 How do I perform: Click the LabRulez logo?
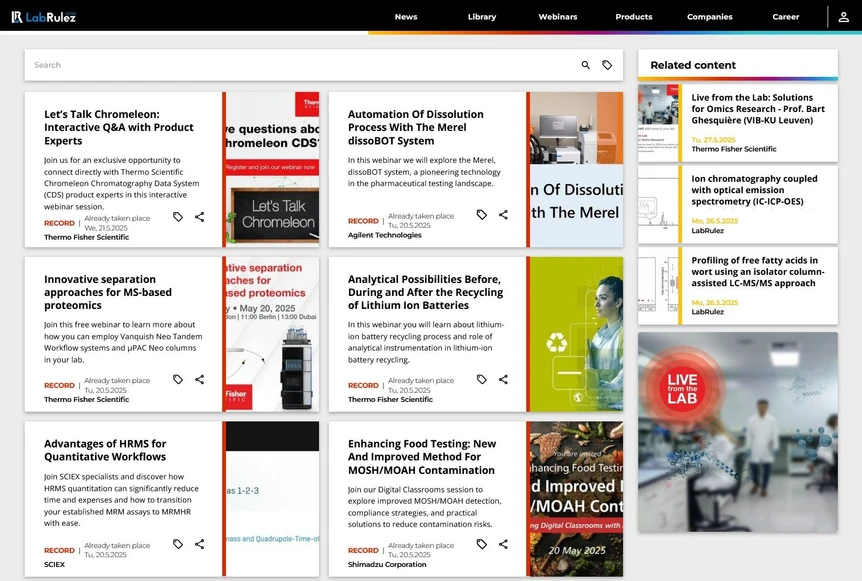(44, 17)
